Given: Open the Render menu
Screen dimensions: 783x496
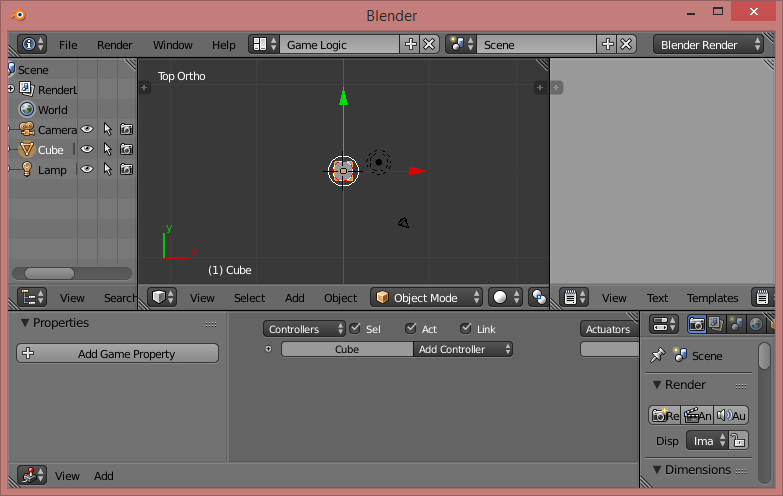Looking at the screenshot, I should coord(114,45).
